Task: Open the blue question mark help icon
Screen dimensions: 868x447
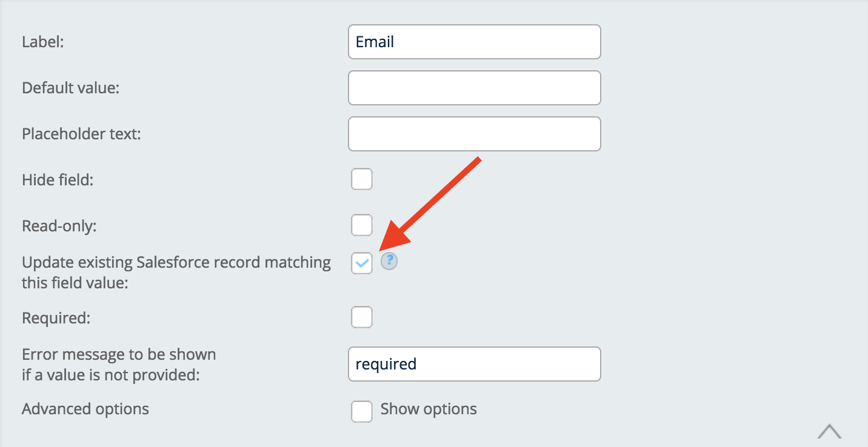Action: point(389,262)
